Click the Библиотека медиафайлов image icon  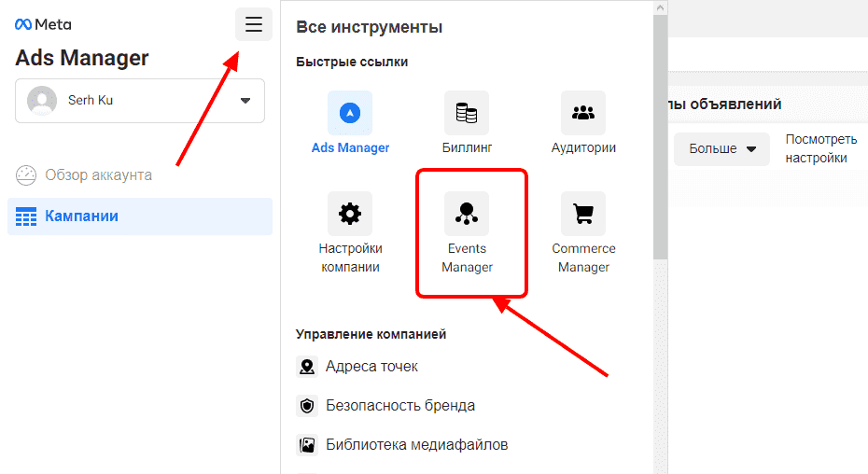point(307,445)
